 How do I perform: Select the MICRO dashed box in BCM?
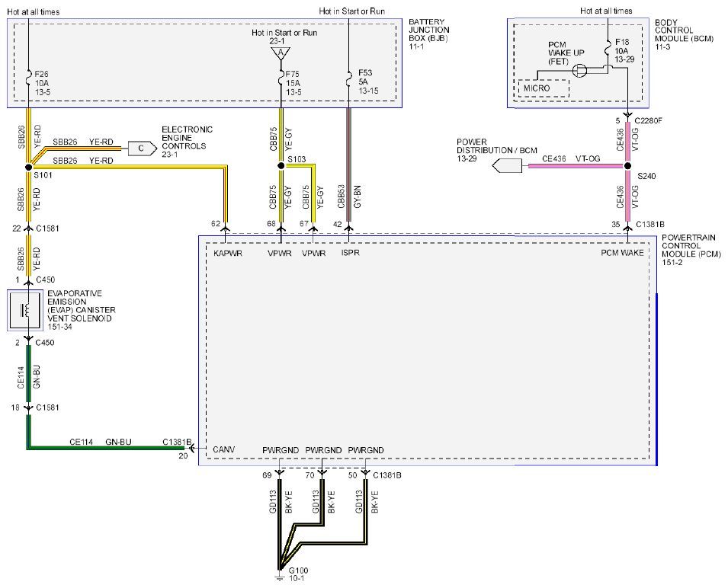pos(544,88)
